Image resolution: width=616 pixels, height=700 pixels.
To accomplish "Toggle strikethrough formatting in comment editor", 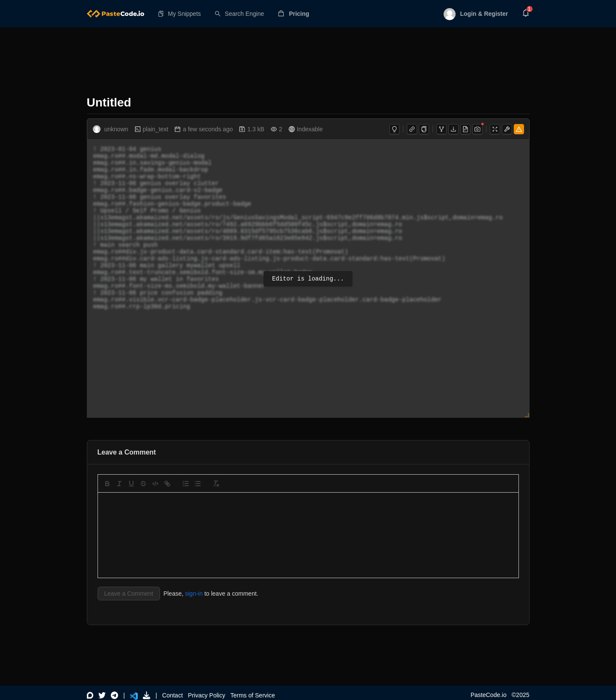I will coord(143,484).
